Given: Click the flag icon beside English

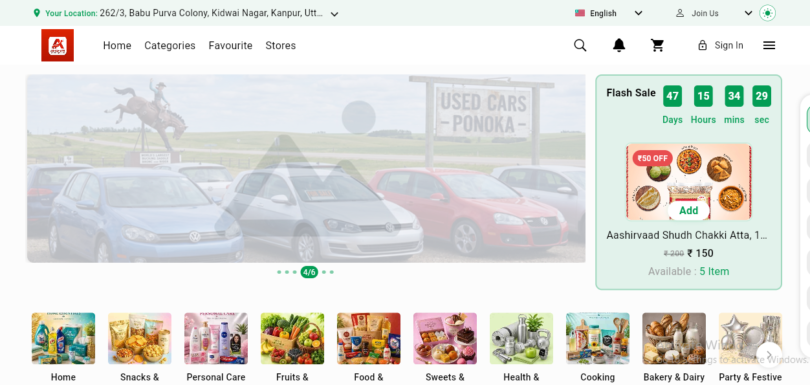Looking at the screenshot, I should click(x=580, y=13).
